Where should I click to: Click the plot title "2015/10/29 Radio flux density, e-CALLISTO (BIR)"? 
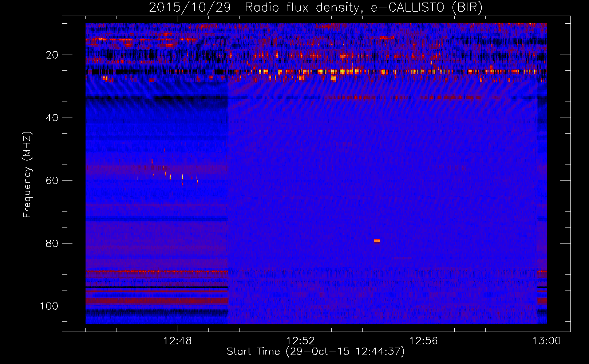pyautogui.click(x=316, y=8)
